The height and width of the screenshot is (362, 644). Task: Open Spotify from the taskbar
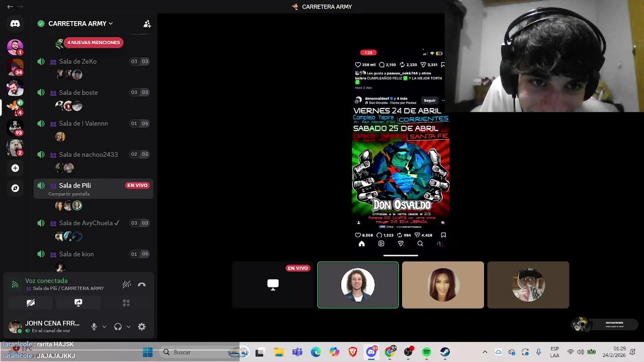click(427, 352)
